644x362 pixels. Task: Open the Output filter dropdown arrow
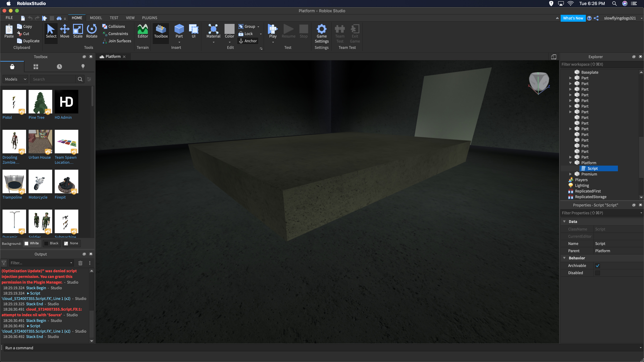[71, 263]
